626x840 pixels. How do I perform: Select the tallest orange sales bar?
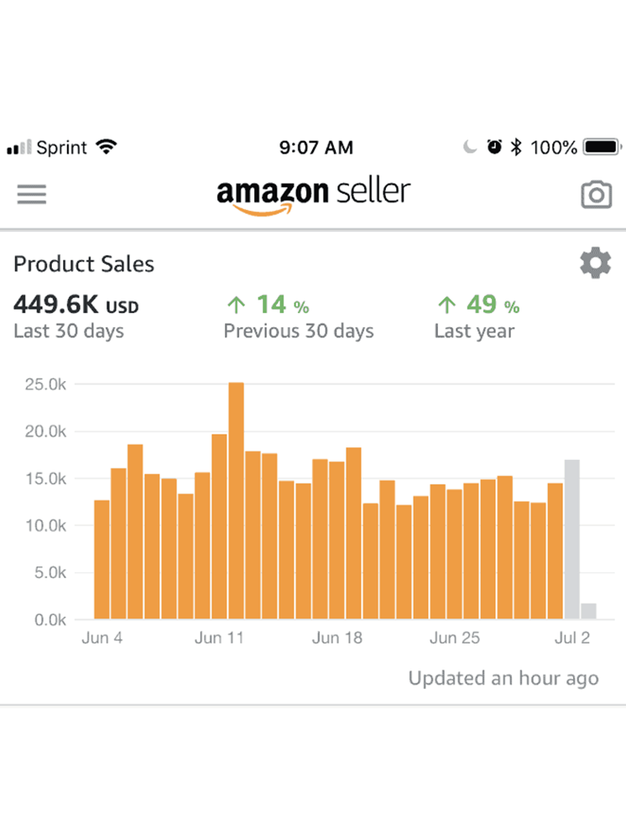click(236, 501)
